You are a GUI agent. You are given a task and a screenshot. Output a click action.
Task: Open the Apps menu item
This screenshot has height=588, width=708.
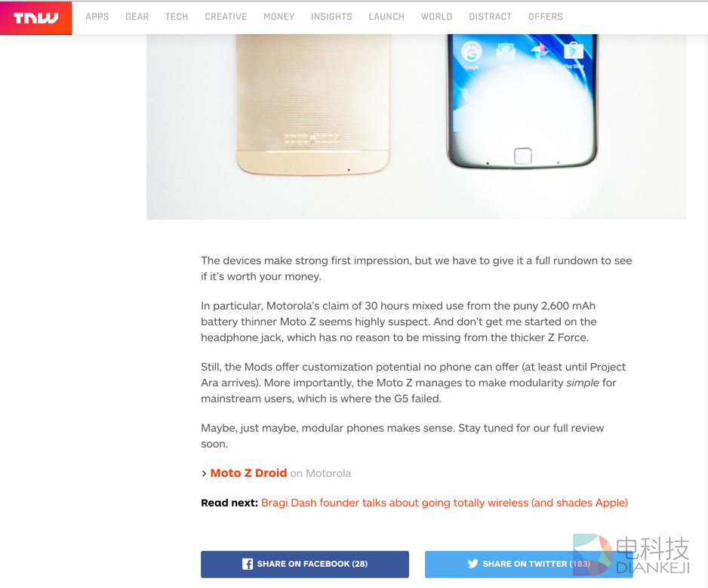(97, 17)
